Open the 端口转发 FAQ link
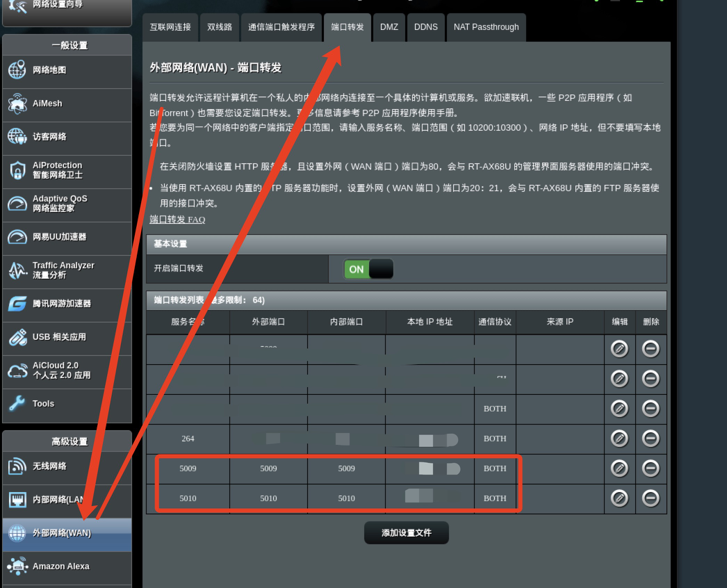Viewport: 727px width, 588px height. tap(177, 219)
